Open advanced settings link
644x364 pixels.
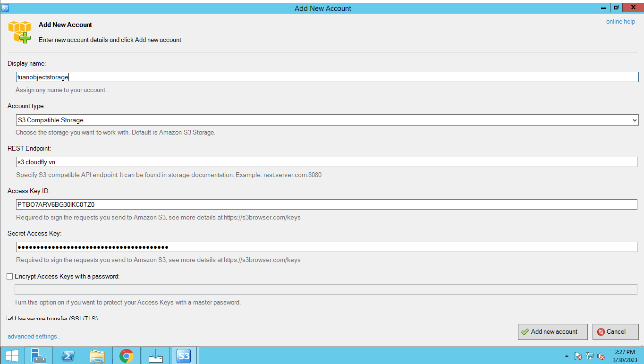pos(34,336)
